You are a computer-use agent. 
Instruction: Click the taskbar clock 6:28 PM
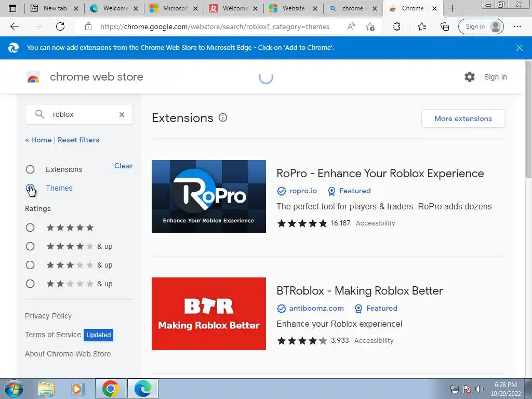click(x=506, y=385)
